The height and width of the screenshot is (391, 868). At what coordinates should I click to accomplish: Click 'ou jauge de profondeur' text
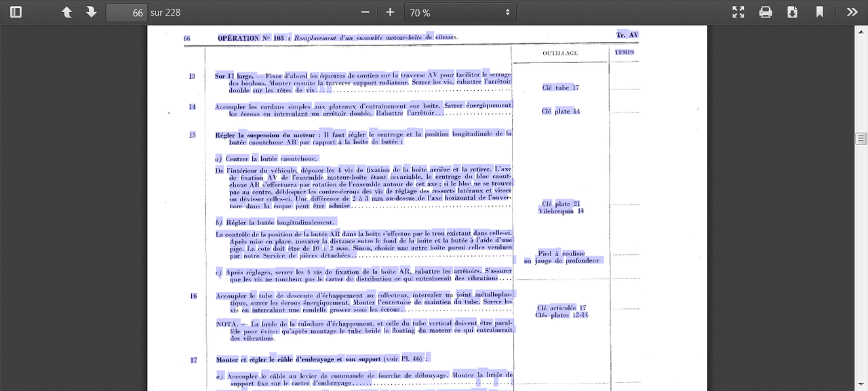coord(562,260)
